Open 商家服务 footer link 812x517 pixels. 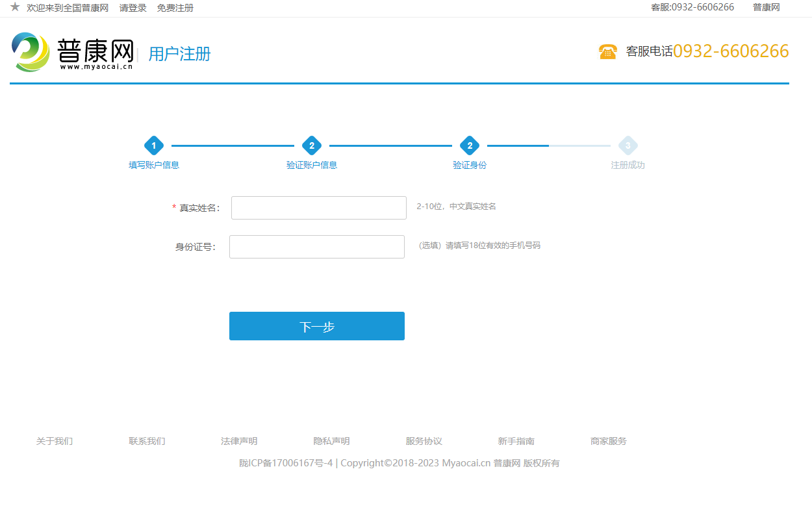[x=608, y=441]
